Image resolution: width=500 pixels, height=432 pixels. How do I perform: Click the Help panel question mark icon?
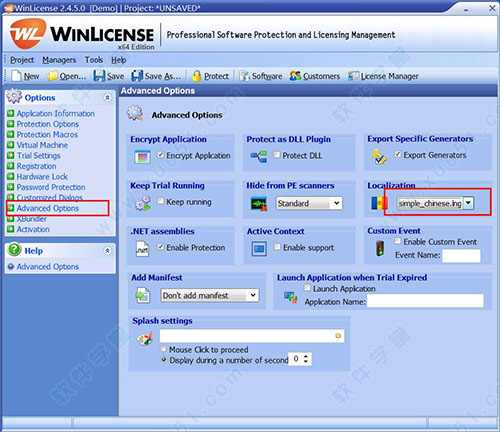tap(14, 250)
